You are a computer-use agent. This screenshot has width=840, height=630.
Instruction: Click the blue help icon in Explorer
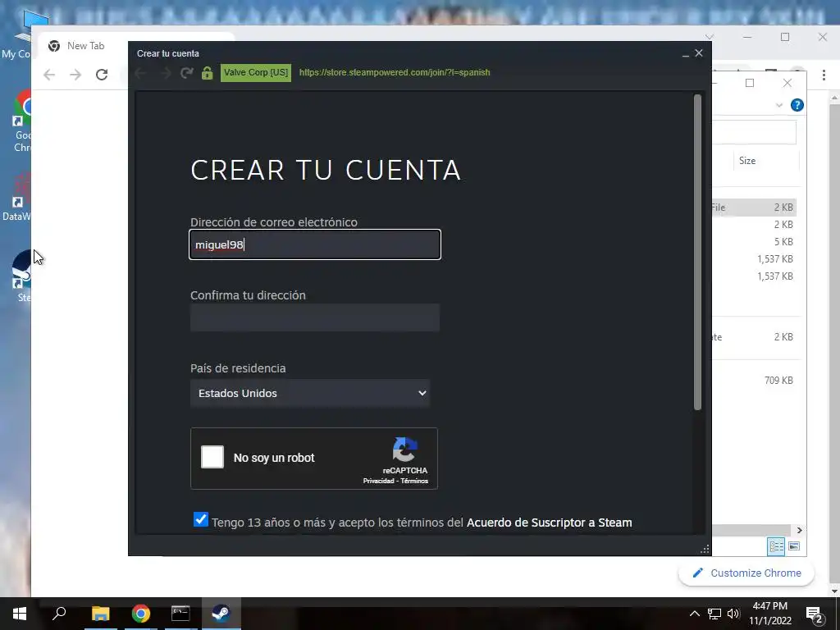(x=797, y=105)
